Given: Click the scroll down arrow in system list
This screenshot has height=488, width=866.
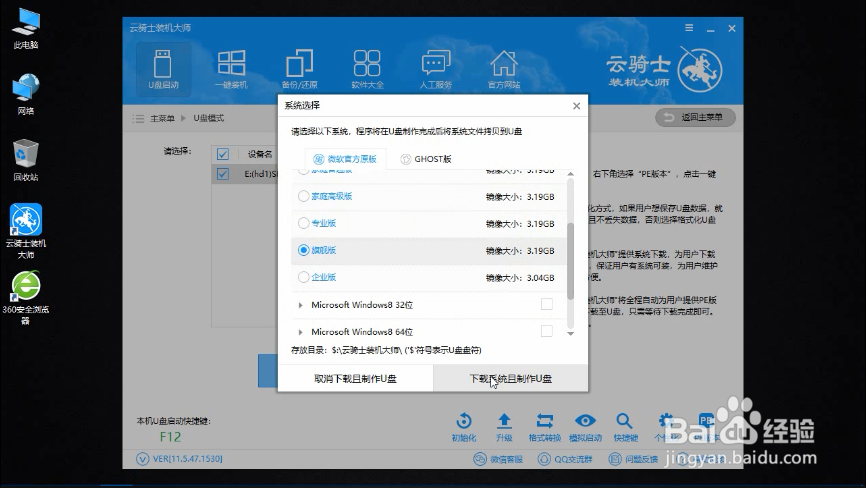Looking at the screenshot, I should [571, 333].
